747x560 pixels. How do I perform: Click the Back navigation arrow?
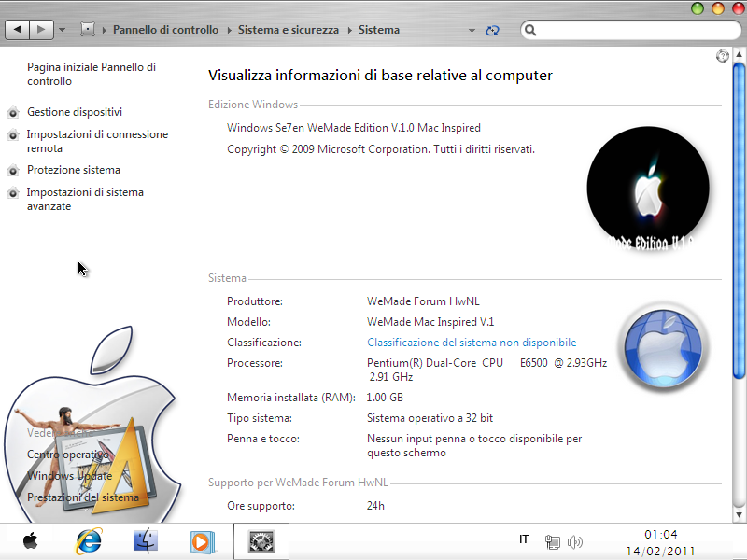point(18,30)
